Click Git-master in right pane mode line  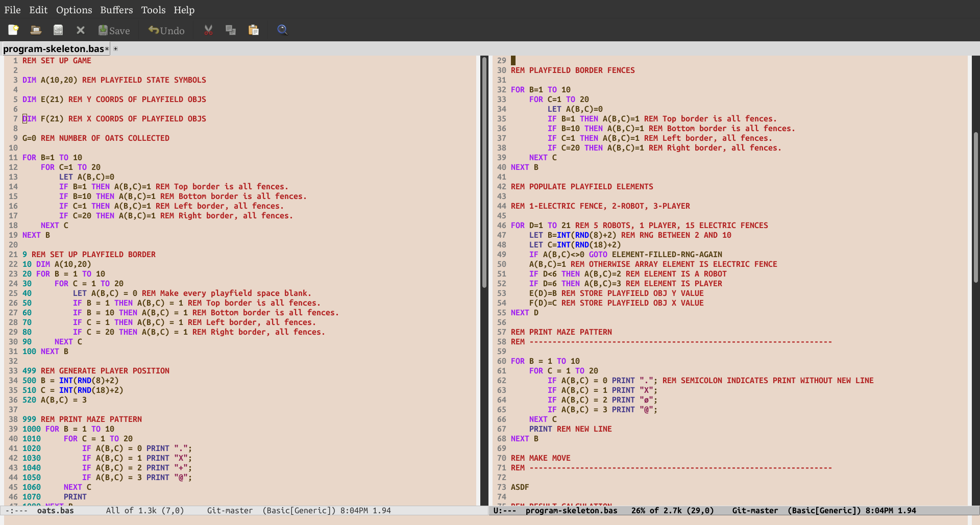[x=755, y=510]
